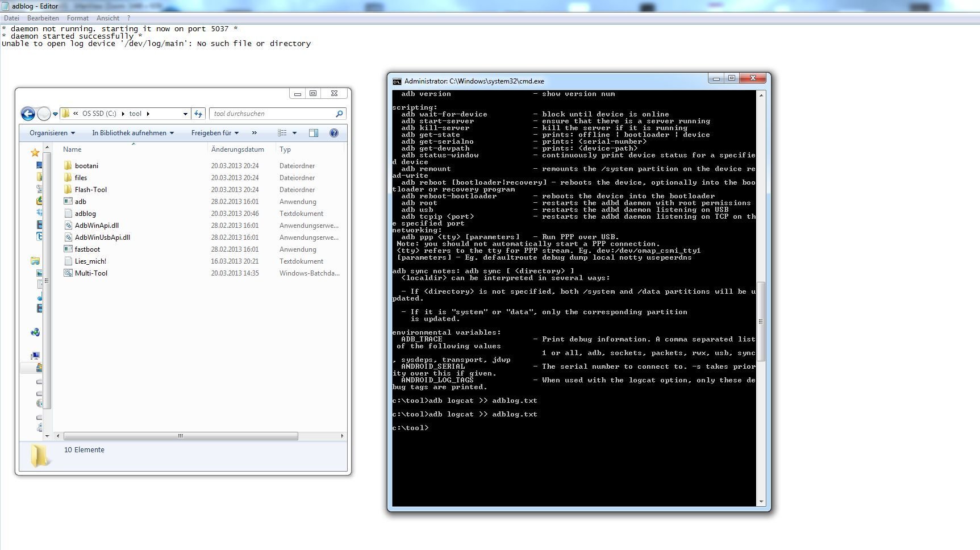The image size is (980, 550).
Task: Click 10 Elemente in details pane
Action: point(84,449)
